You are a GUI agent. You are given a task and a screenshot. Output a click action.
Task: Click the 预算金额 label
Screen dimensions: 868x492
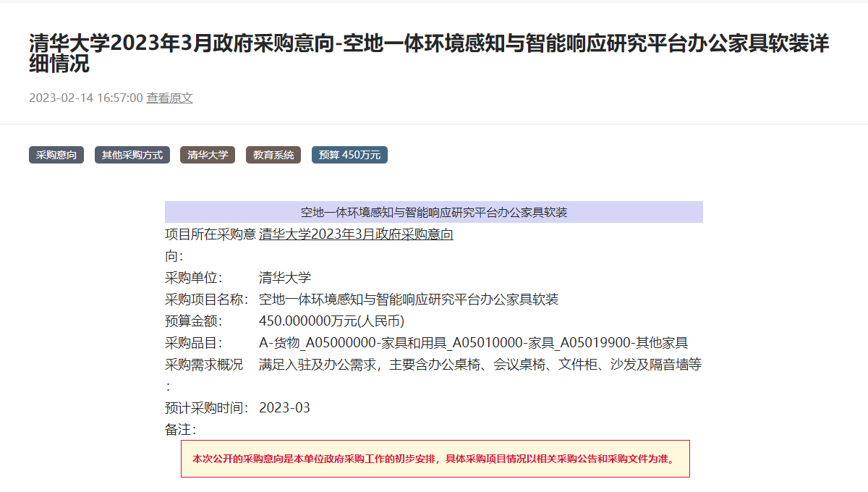[193, 321]
